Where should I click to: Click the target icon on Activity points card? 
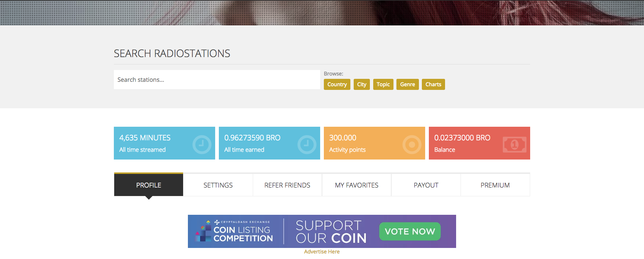click(412, 145)
